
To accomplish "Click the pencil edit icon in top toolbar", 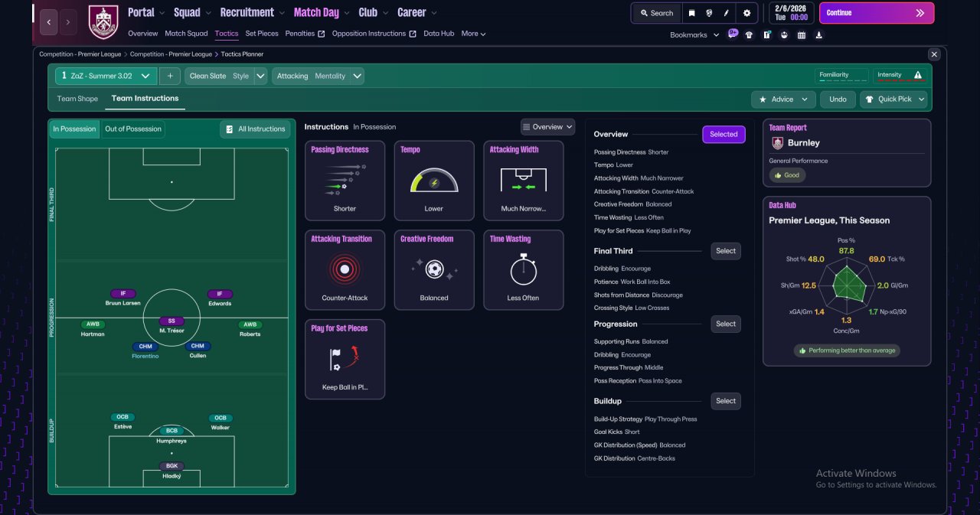I will point(727,13).
